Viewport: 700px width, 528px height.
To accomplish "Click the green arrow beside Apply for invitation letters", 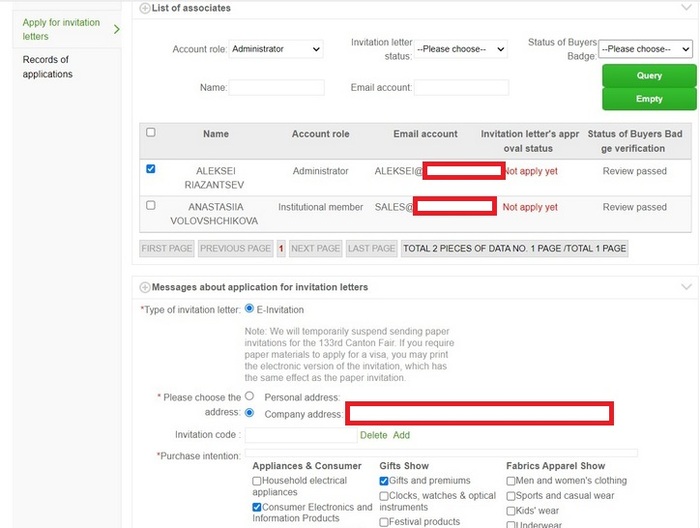I will pos(117,29).
